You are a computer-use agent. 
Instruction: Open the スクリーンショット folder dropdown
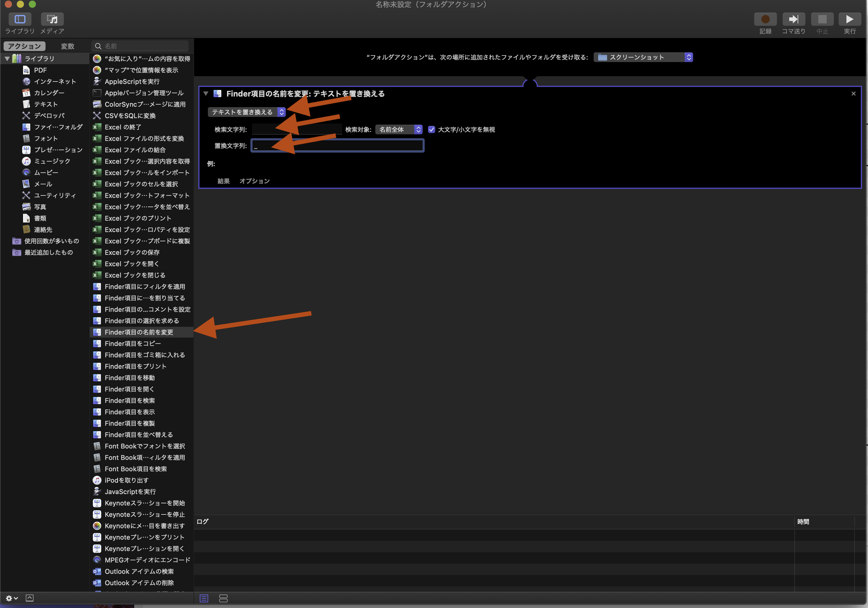tap(643, 57)
